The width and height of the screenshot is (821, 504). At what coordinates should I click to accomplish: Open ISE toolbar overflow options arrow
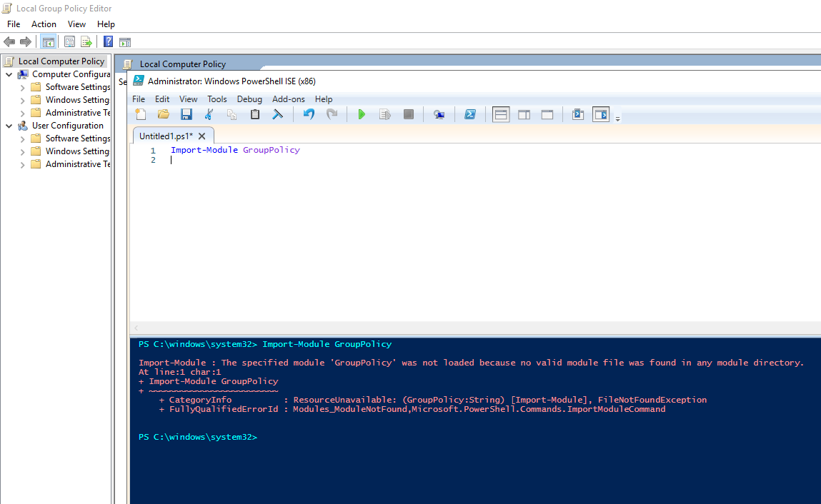click(x=618, y=119)
